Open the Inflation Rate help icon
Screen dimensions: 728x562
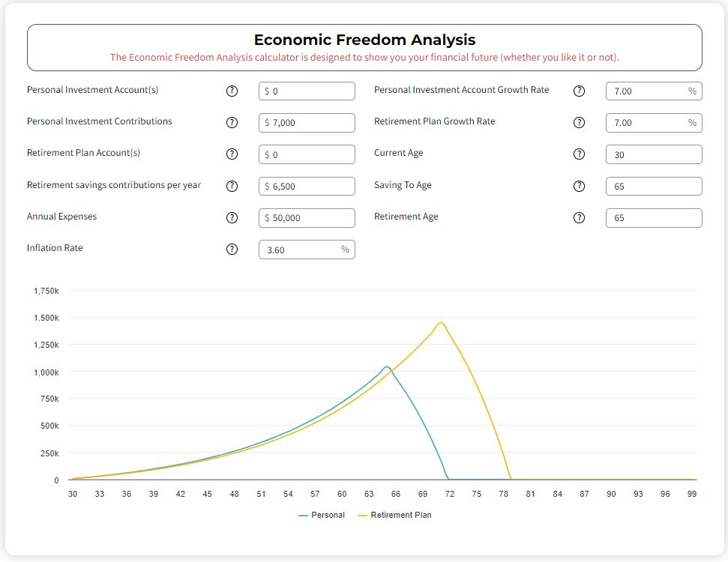point(232,250)
